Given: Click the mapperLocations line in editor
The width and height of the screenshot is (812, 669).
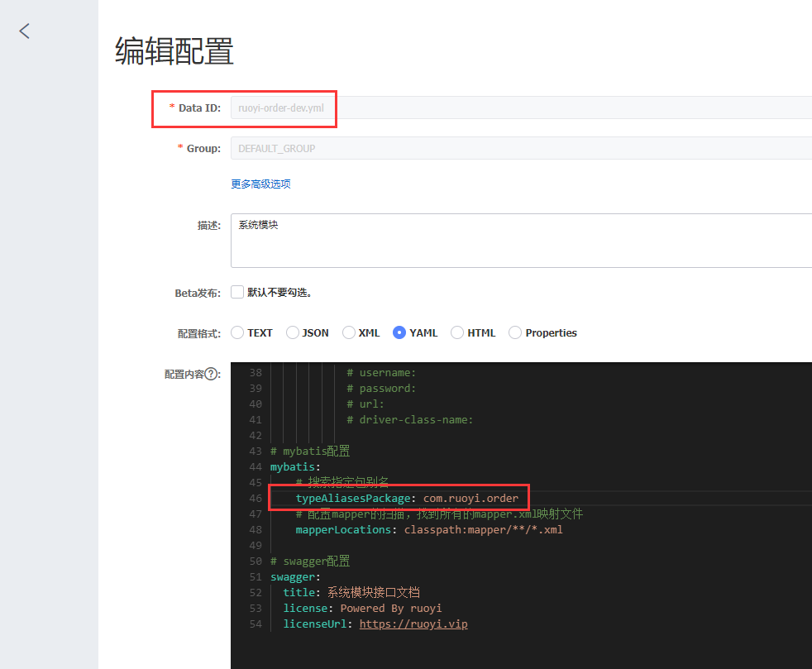Looking at the screenshot, I should coord(429,530).
